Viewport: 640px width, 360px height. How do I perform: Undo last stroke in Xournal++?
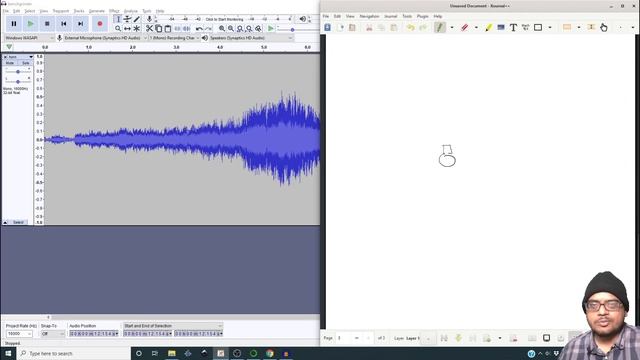click(411, 27)
